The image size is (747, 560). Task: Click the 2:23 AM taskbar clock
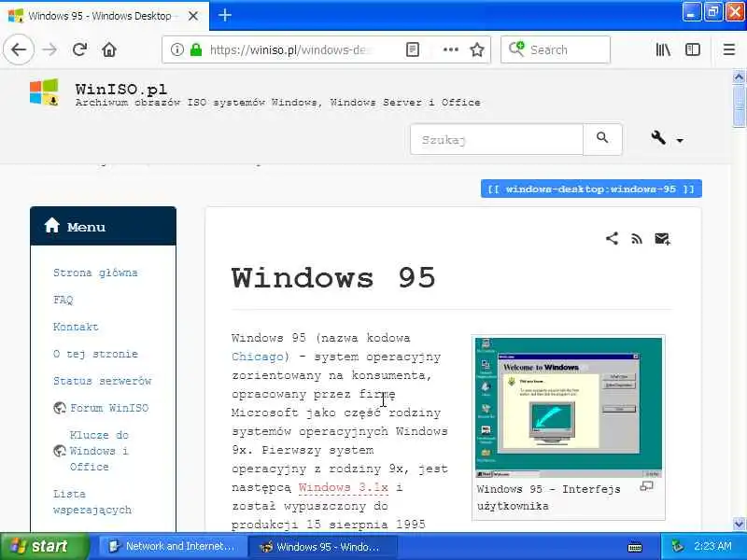(x=712, y=546)
